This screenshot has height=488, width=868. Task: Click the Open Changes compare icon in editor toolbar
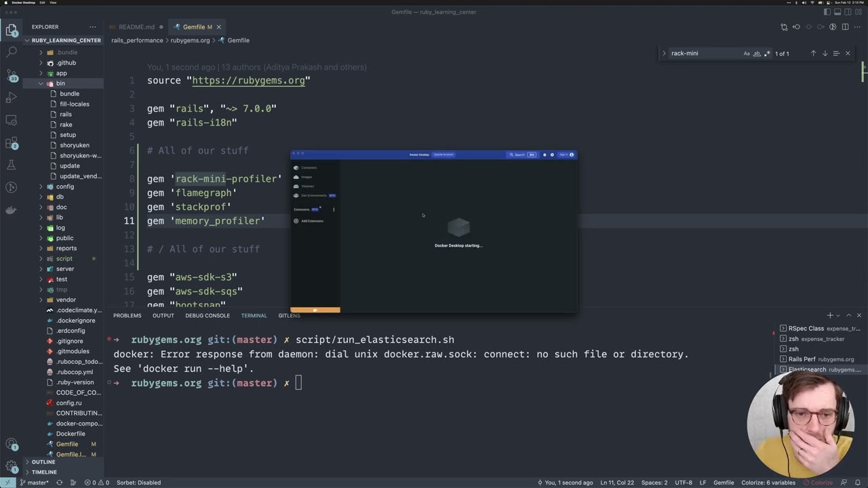pos(784,27)
